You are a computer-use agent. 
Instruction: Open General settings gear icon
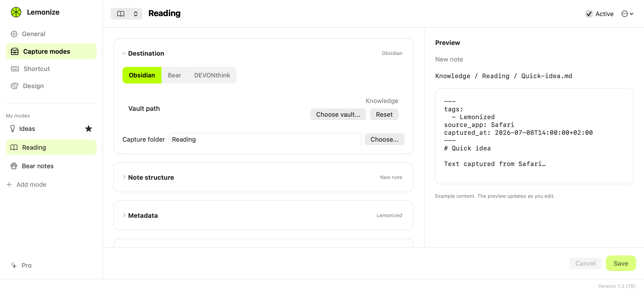pos(14,34)
